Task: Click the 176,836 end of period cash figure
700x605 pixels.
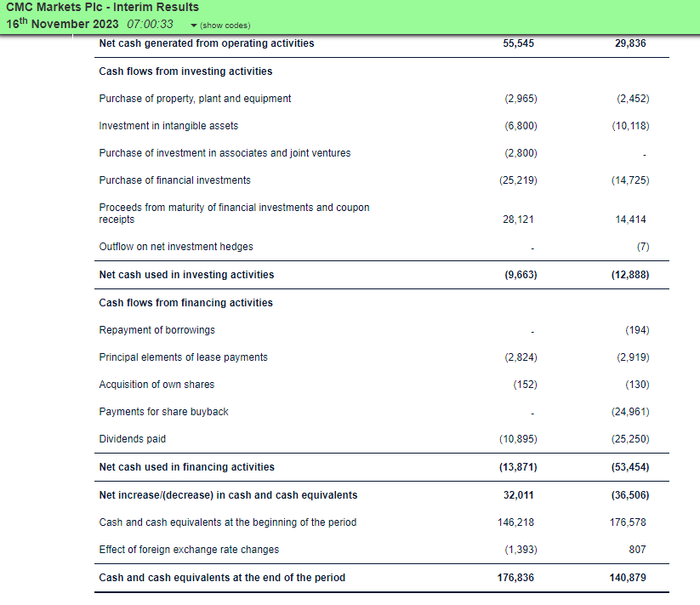Action: tap(515, 578)
